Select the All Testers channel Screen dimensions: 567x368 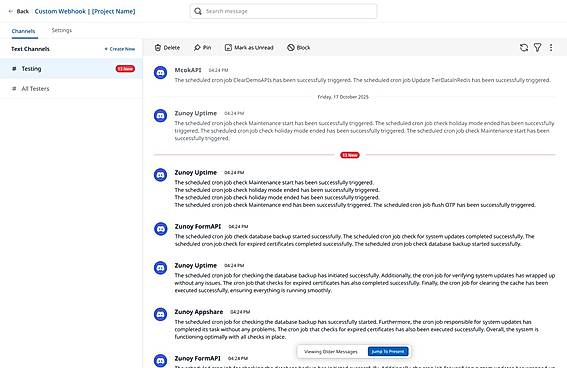(x=71, y=89)
